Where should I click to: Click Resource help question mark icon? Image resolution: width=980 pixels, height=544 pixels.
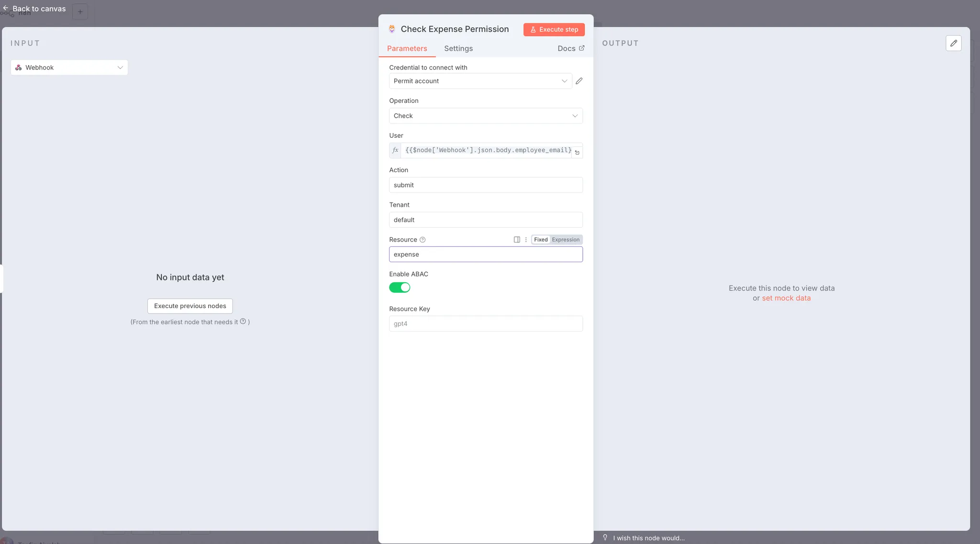coord(422,240)
